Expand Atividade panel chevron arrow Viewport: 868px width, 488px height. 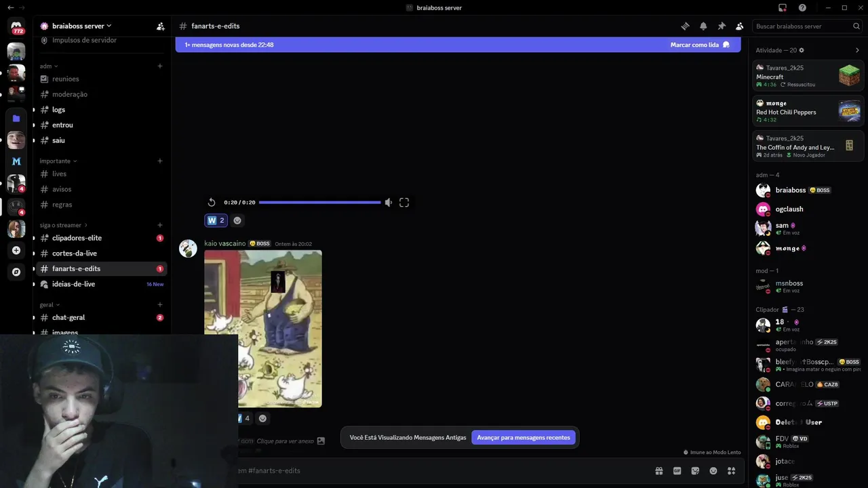pyautogui.click(x=857, y=50)
